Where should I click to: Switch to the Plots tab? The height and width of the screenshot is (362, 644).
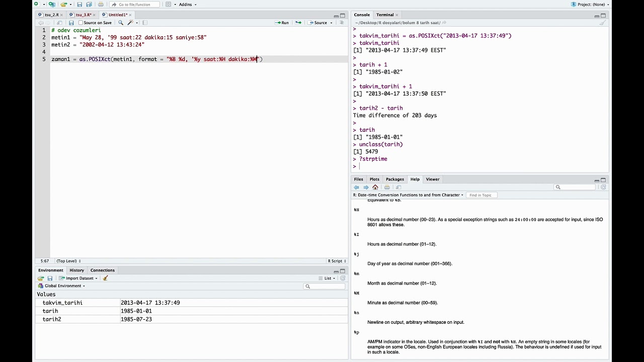[374, 179]
